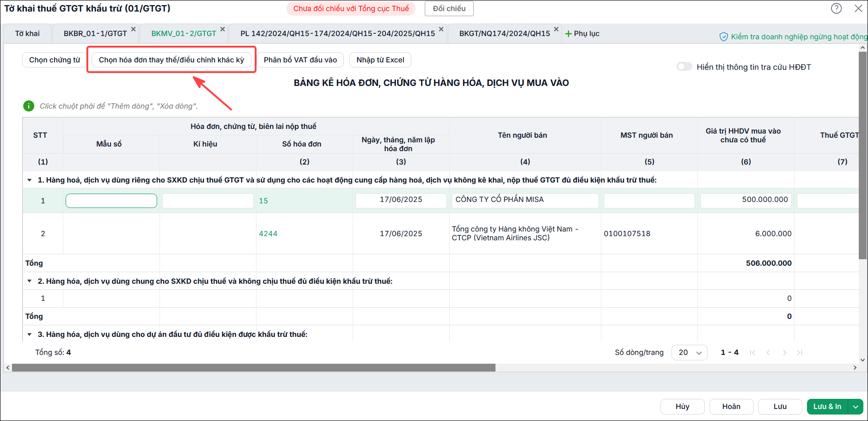
Task: Click the plus Phụ lục add icon
Action: (x=568, y=34)
